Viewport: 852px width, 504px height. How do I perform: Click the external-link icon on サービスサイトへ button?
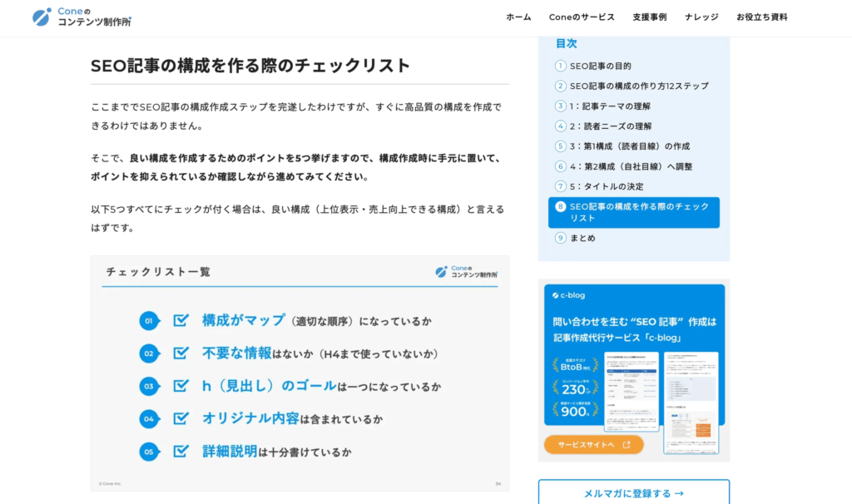click(627, 444)
